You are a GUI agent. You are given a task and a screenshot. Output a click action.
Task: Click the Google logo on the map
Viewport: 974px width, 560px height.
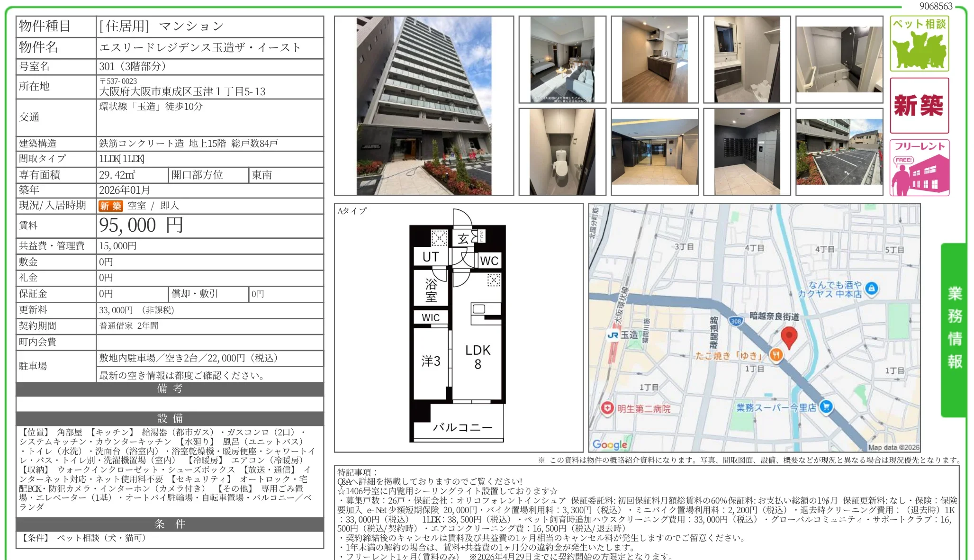tap(610, 444)
